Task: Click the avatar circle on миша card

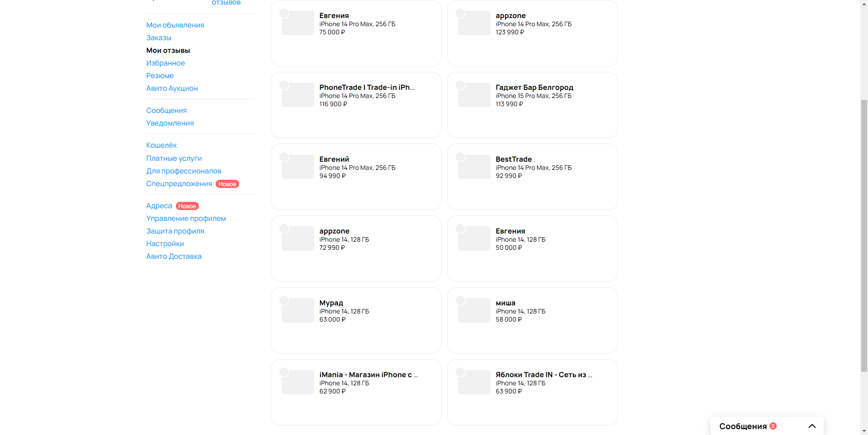Action: click(x=460, y=300)
